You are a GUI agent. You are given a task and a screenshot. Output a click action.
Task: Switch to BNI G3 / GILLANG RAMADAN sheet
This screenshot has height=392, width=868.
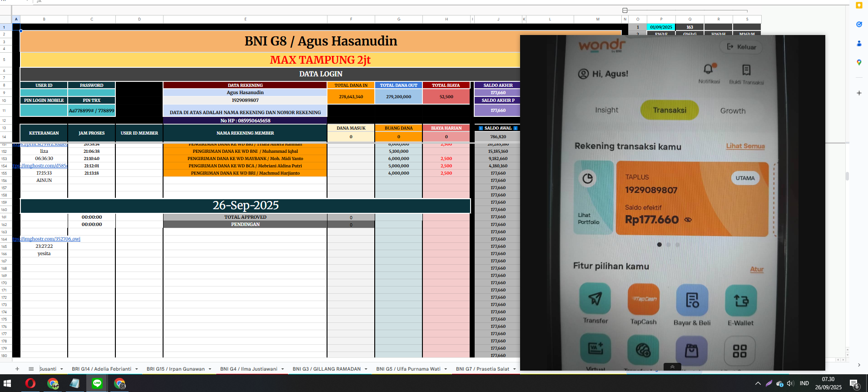327,369
